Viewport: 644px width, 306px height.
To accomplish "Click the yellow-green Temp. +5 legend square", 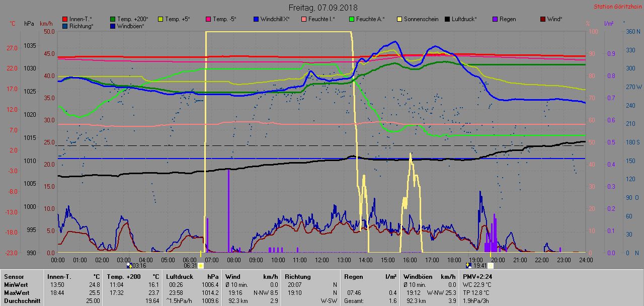I will [160, 19].
